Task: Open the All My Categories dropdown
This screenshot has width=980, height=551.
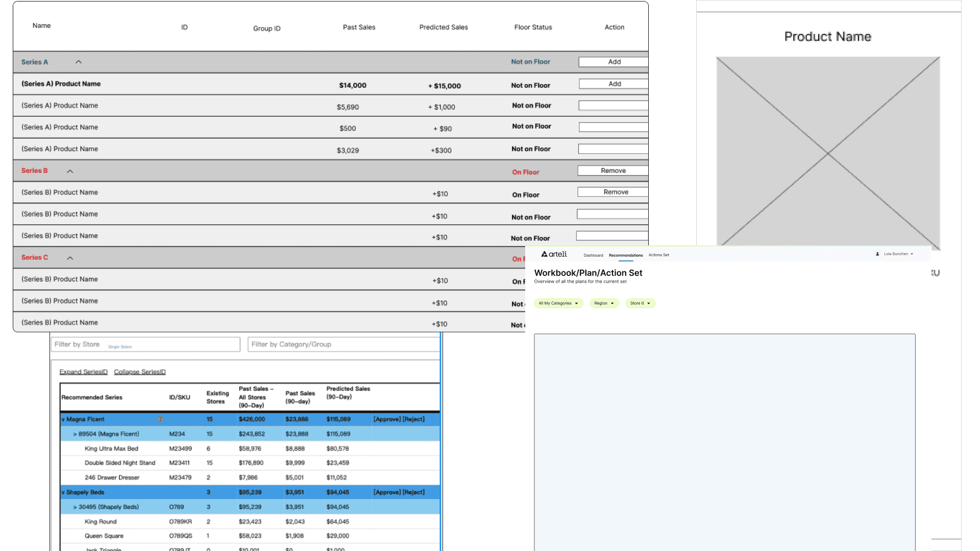Action: pos(558,304)
